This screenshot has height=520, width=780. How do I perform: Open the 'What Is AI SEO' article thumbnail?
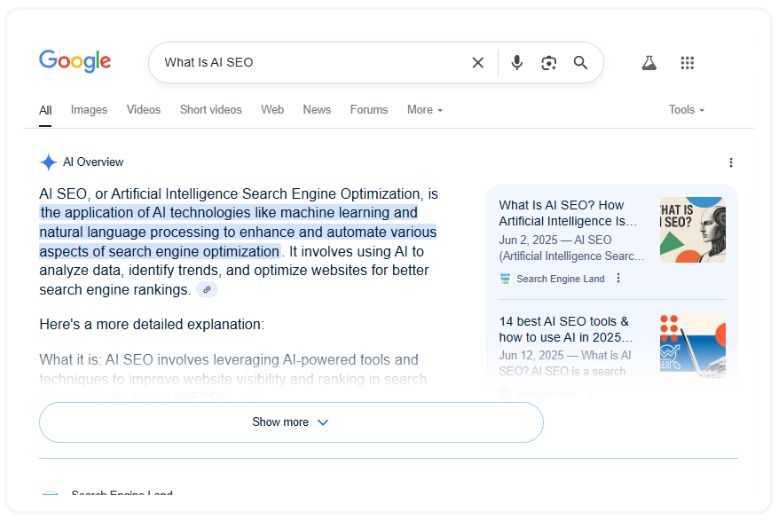(x=692, y=229)
